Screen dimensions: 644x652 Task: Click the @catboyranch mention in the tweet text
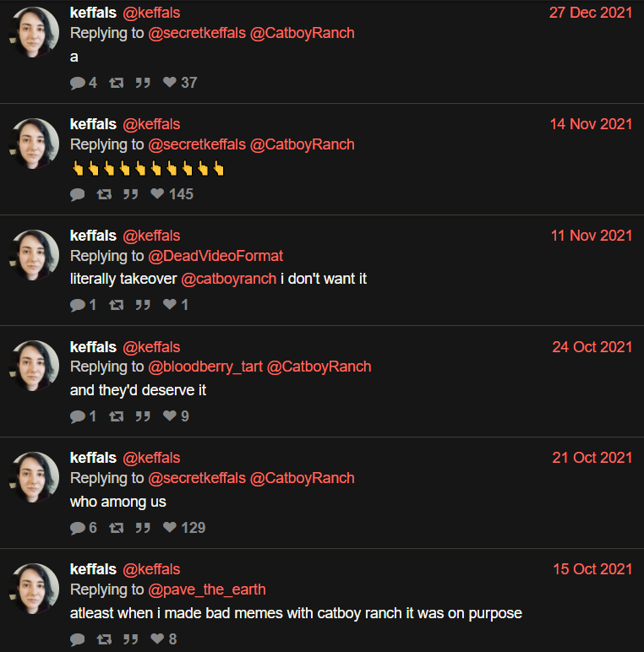(229, 279)
